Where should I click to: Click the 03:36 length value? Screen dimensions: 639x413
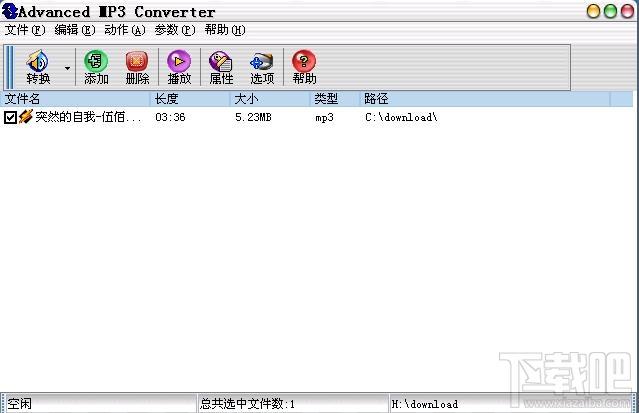(x=170, y=117)
